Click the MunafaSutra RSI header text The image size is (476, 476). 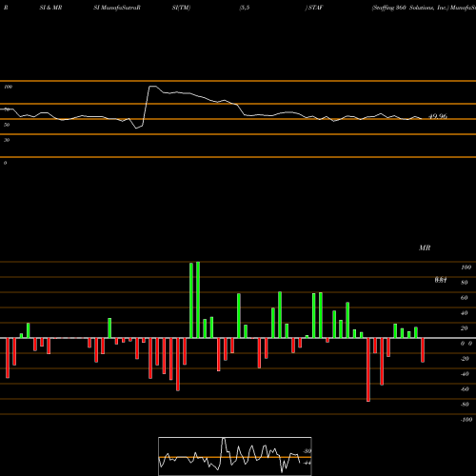click(x=117, y=8)
